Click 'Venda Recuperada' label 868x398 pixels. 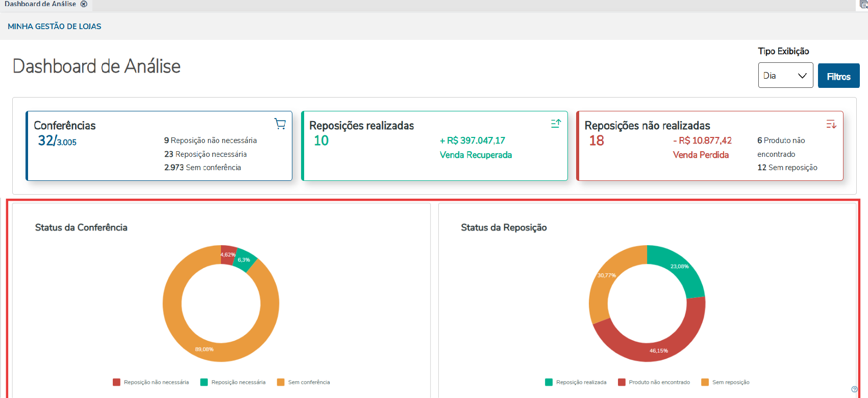[476, 155]
